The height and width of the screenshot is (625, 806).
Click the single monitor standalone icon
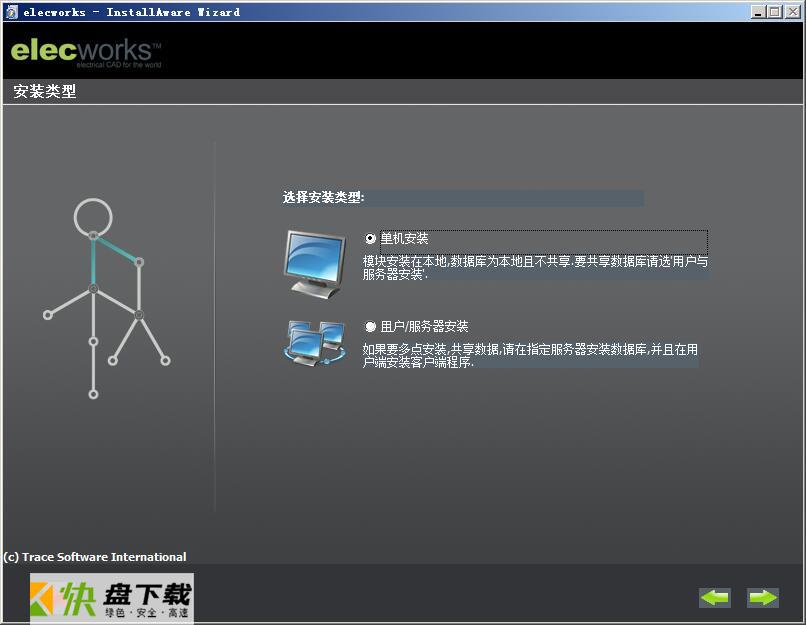pos(314,264)
